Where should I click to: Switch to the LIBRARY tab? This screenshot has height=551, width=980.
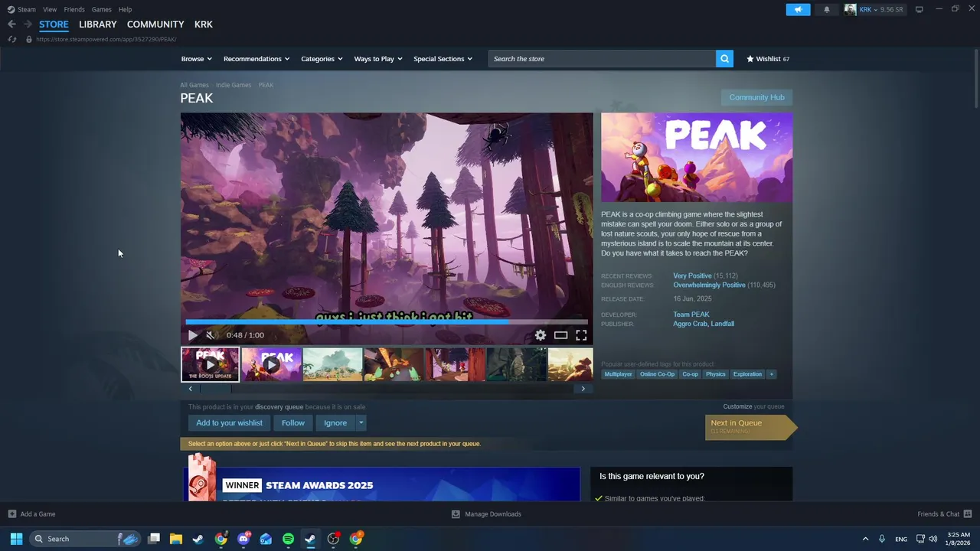pyautogui.click(x=98, y=24)
